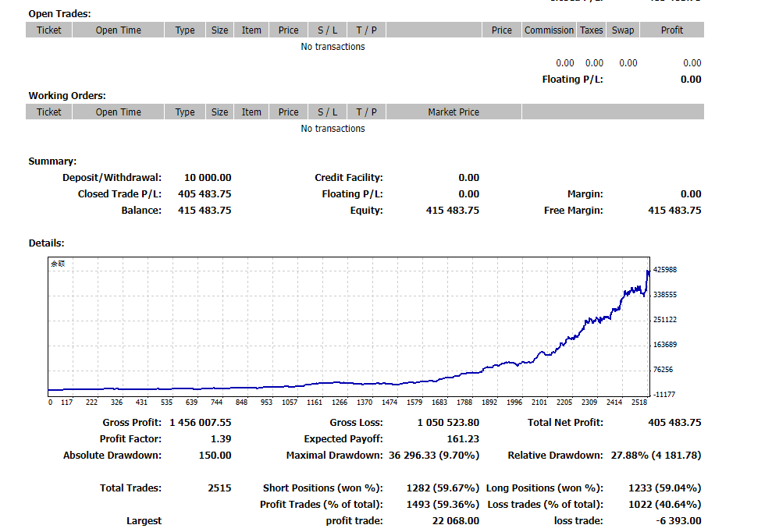Select the Details heading

click(46, 243)
